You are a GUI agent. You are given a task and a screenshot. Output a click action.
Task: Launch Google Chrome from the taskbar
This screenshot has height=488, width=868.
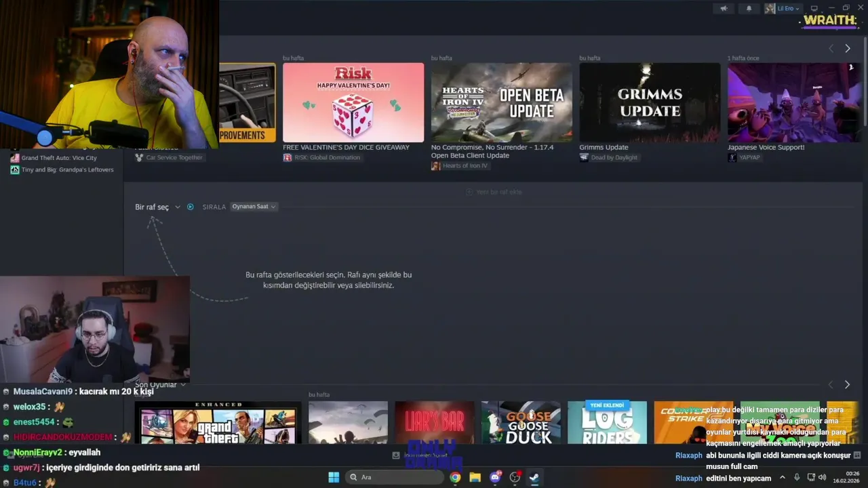455,477
